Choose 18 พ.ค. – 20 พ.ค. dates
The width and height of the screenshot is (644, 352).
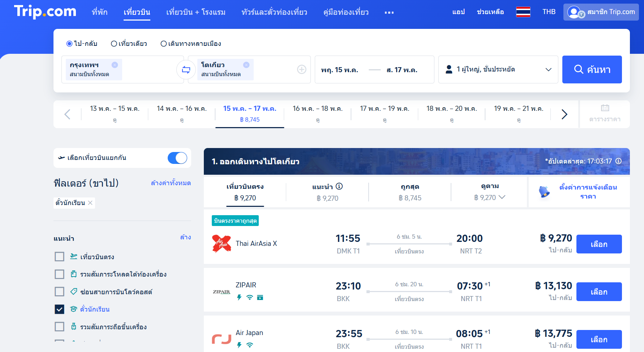tap(452, 114)
